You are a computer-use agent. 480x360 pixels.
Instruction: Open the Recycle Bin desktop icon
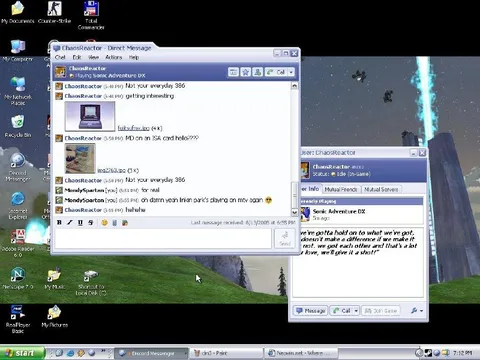(18, 127)
